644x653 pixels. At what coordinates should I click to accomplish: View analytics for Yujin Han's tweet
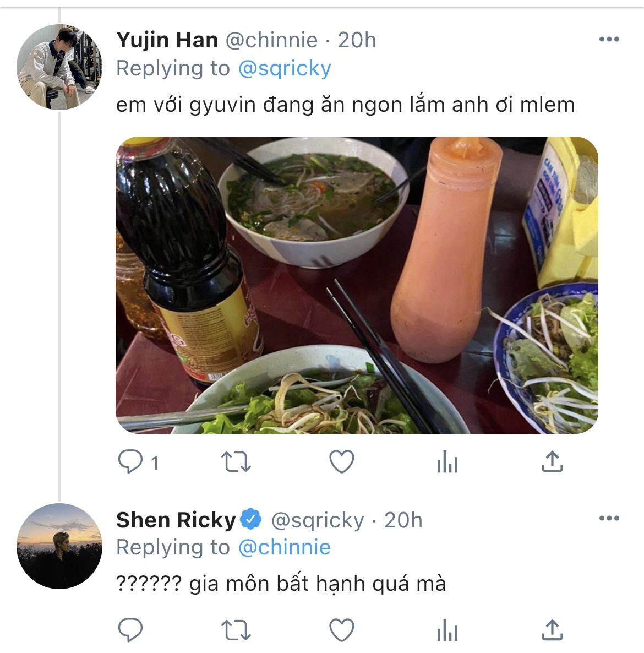447,463
